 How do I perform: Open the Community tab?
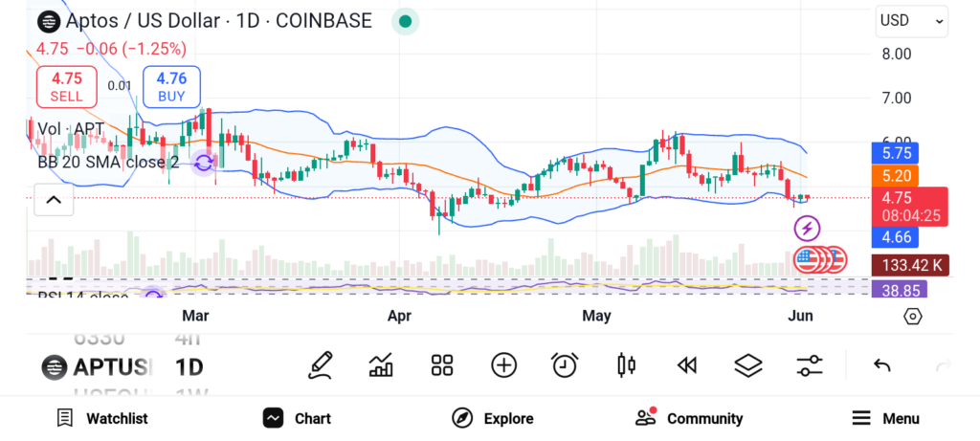tap(689, 418)
